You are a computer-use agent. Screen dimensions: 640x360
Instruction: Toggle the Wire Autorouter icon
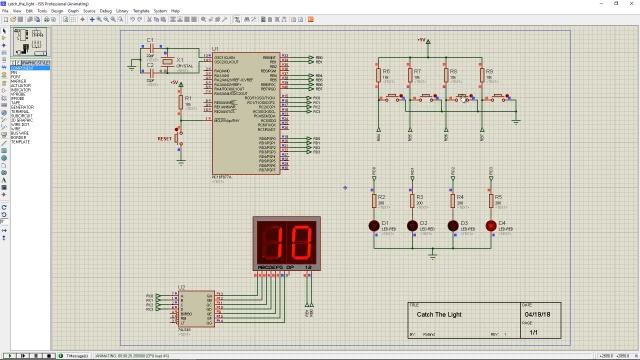tap(237, 20)
